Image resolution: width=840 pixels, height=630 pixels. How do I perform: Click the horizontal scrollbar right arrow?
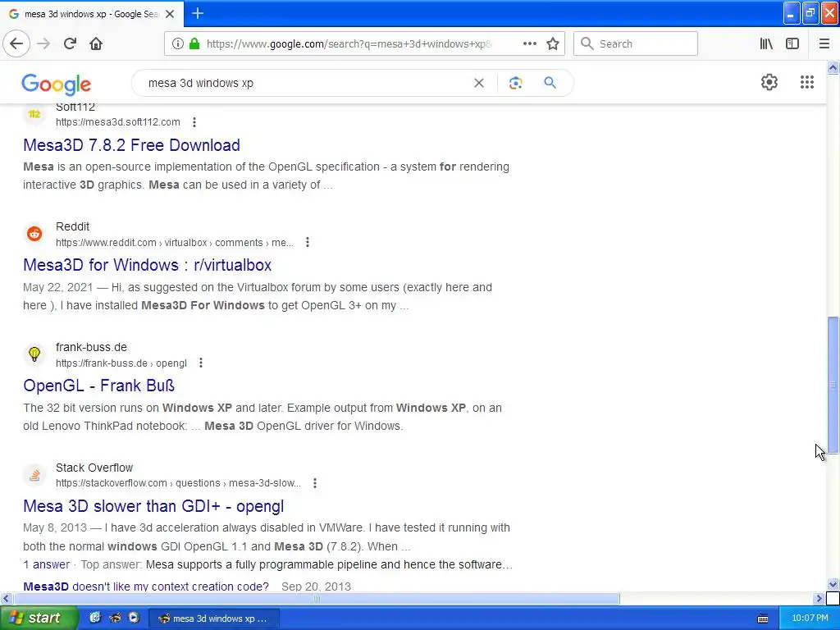[x=819, y=598]
